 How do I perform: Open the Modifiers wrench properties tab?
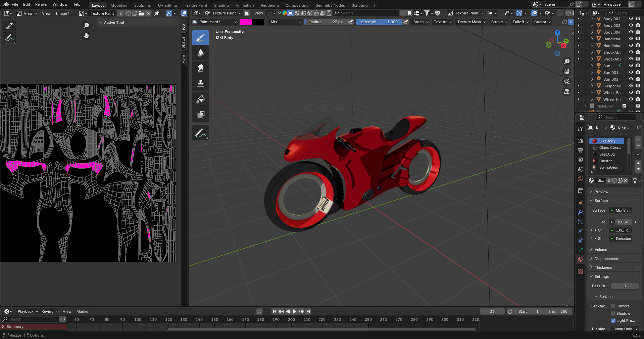pos(580,212)
